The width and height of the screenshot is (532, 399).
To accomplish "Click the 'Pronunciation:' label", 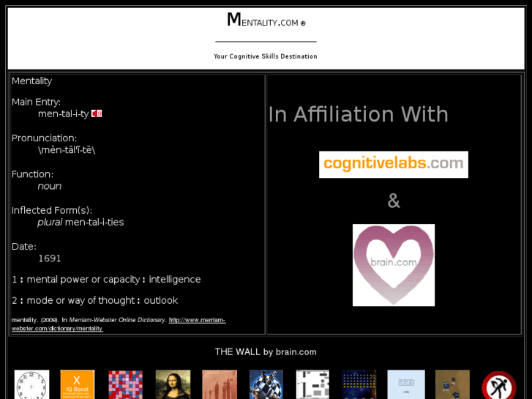I will point(45,138).
